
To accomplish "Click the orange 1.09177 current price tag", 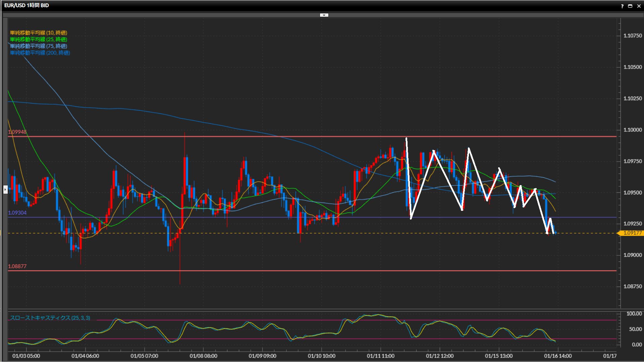I will point(632,233).
